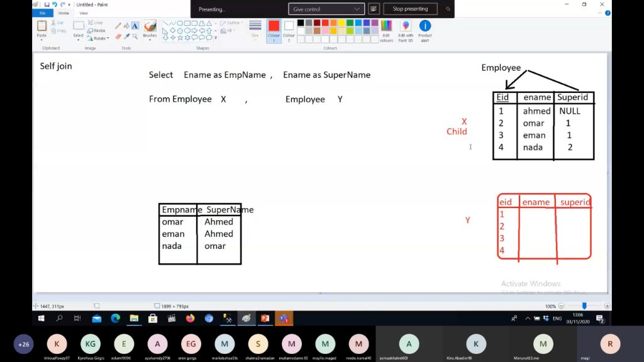Open the Resize tool

[96, 30]
